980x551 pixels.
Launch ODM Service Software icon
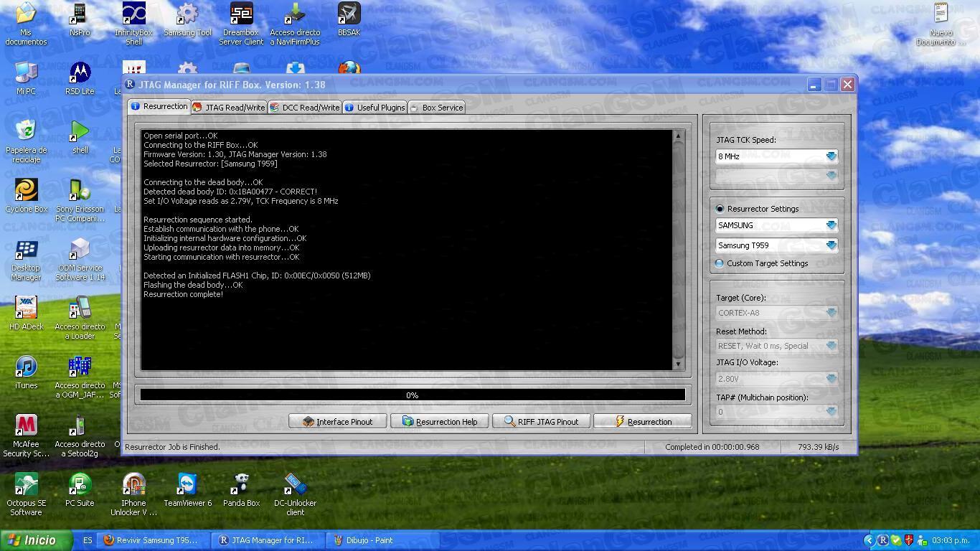point(80,259)
